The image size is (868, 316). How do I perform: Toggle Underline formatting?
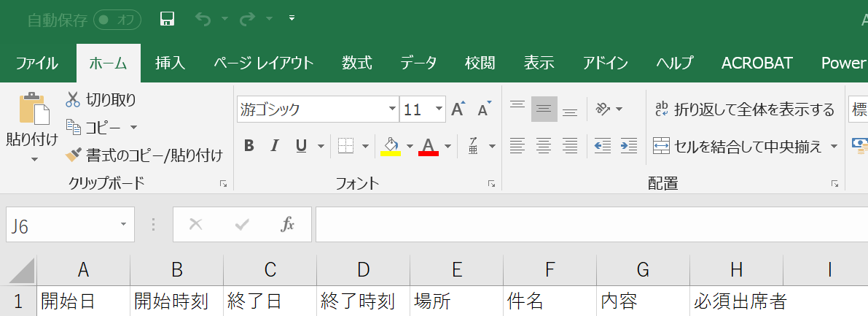click(x=301, y=146)
